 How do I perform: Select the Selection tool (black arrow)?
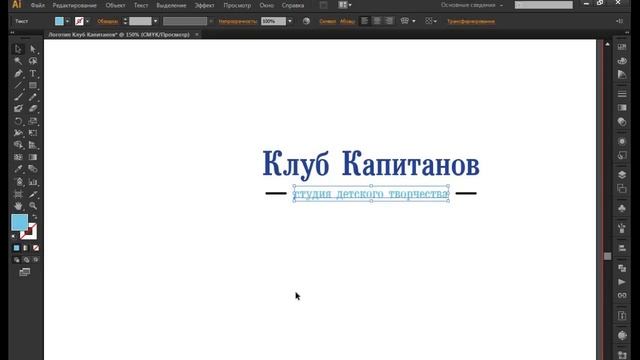(18, 49)
